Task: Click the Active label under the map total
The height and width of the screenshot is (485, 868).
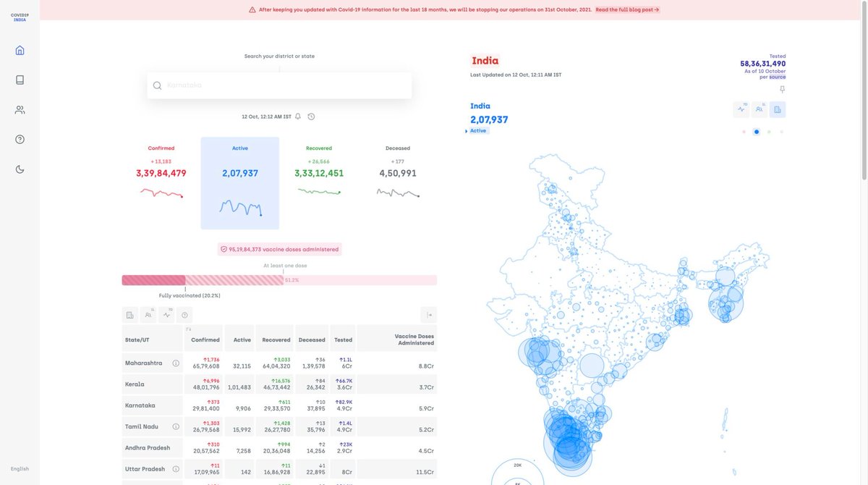Action: point(478,131)
